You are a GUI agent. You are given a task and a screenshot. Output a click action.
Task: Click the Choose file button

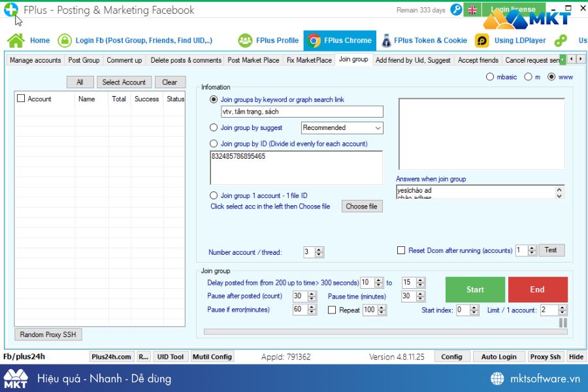point(362,206)
